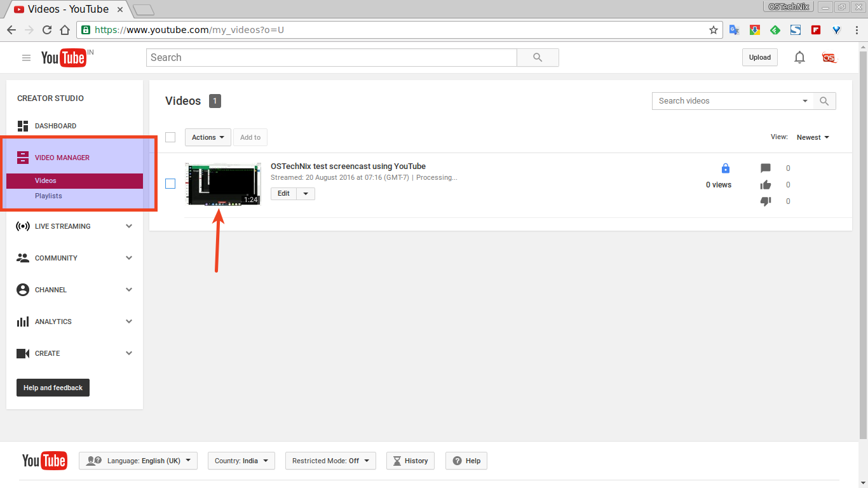Click the Analytics bar chart icon

[23, 322]
